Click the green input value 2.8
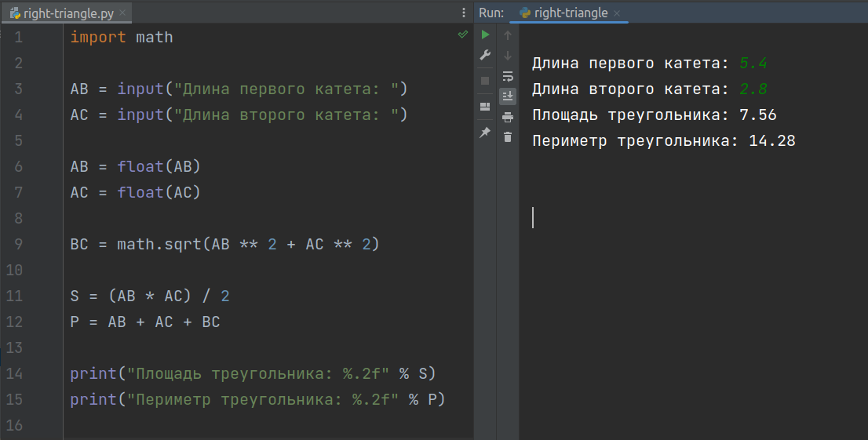This screenshot has height=440, width=868. coord(753,89)
